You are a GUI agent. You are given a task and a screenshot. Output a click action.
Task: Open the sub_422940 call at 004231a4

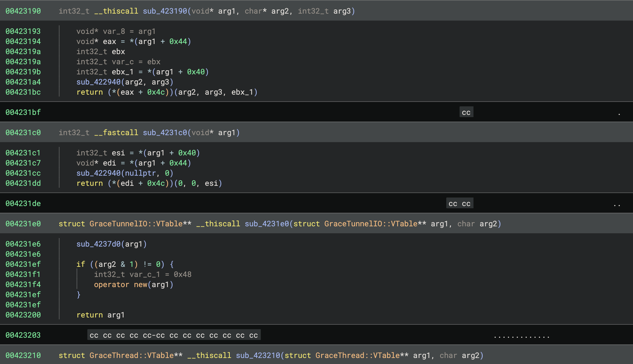click(98, 82)
